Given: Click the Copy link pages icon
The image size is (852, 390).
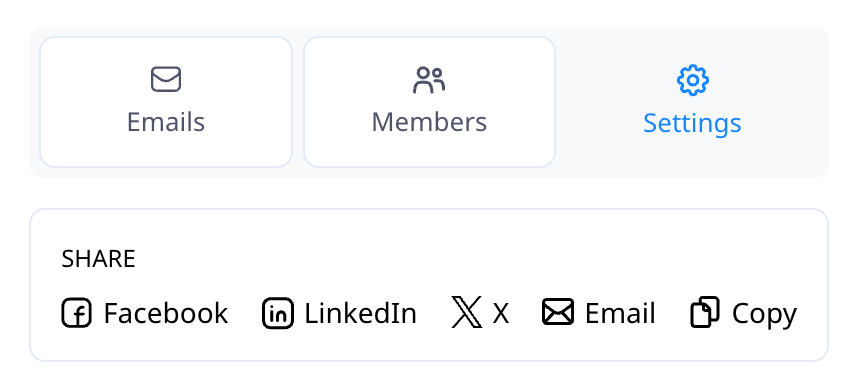Looking at the screenshot, I should pos(705,312).
